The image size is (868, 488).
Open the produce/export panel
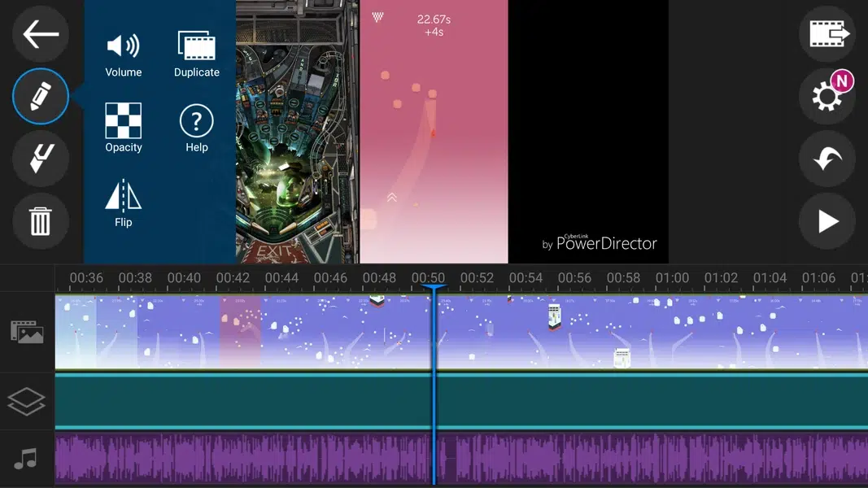(x=827, y=34)
